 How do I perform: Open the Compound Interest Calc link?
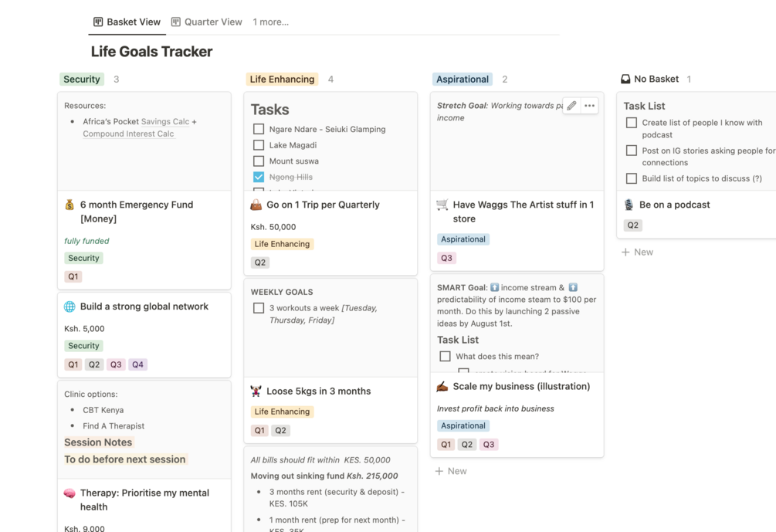click(128, 134)
